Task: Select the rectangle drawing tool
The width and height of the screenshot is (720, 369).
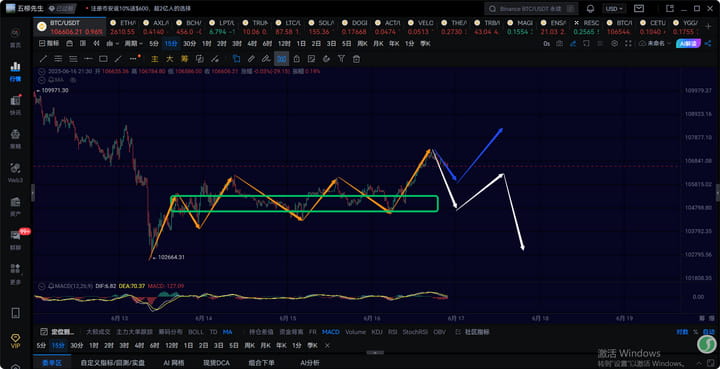Action: [x=103, y=59]
